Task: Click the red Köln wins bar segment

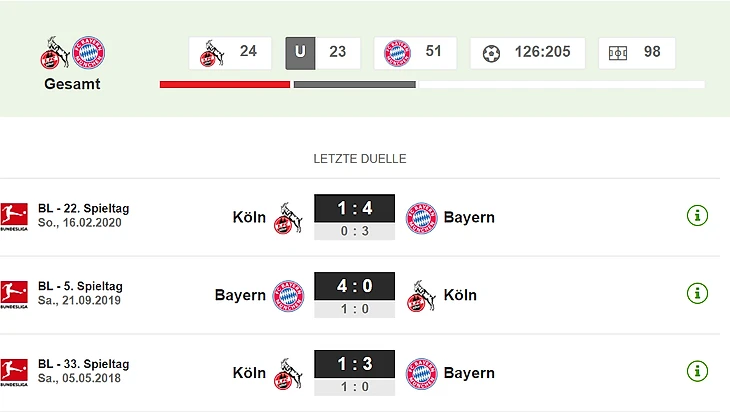Action: point(225,84)
